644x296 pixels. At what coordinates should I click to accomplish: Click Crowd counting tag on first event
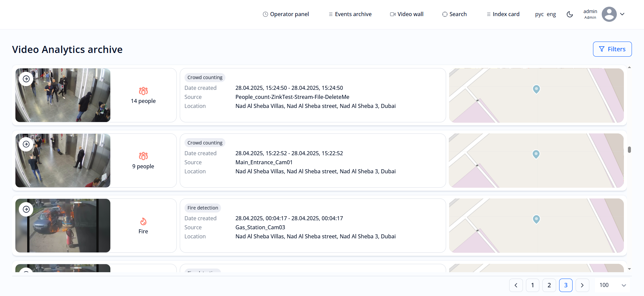coord(205,77)
